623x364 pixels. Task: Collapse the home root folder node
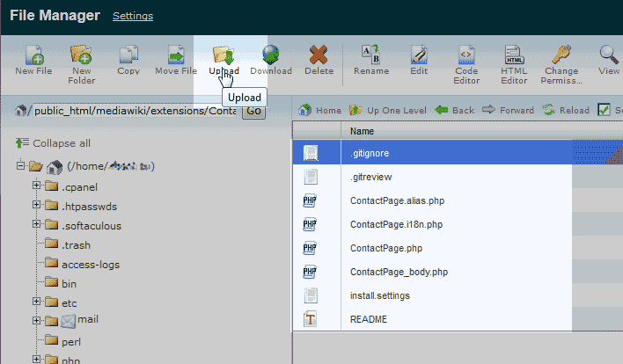pos(20,166)
